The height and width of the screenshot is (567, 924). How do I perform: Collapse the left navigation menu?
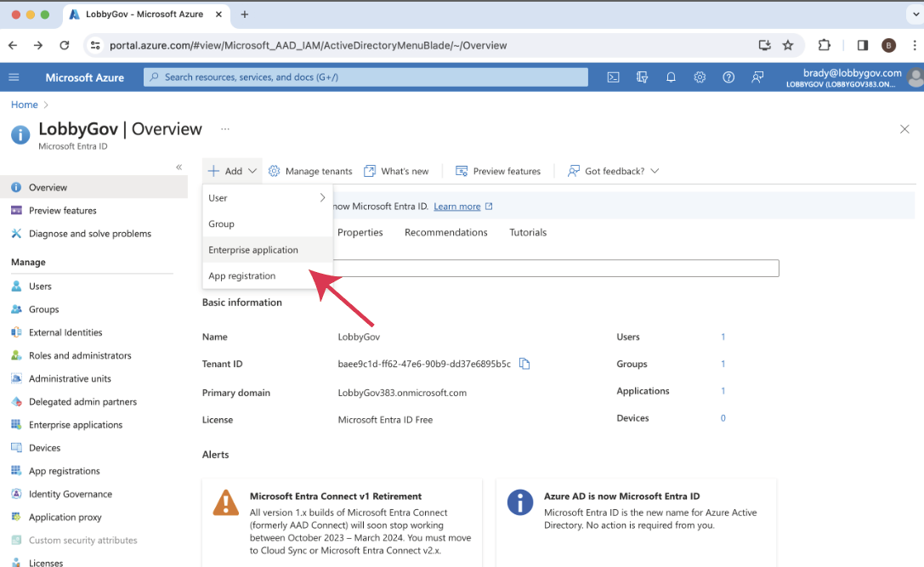(x=179, y=167)
